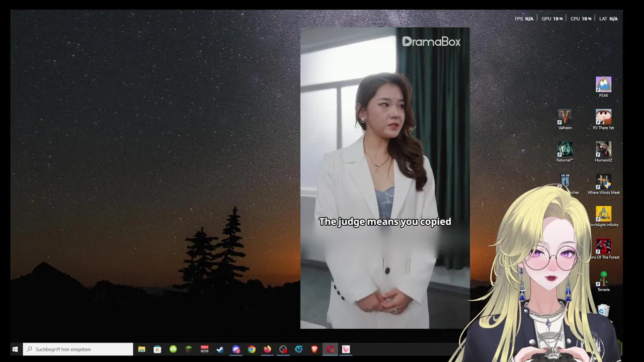The image size is (644, 362).
Task: Launch Minecraft from the taskbar
Action: coord(189,349)
